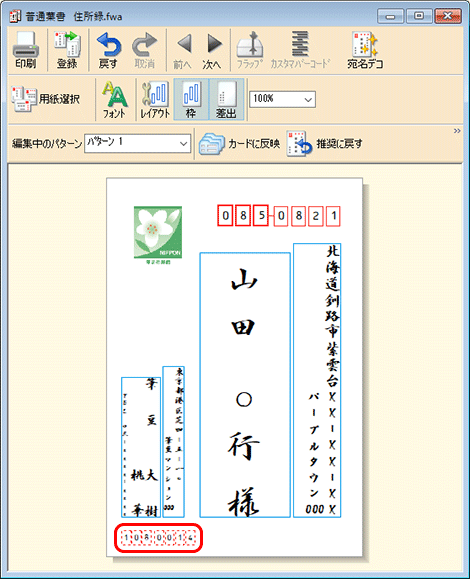Select the sender name frame 筆王
Viewport: 470px width, 579px height.
coord(141,447)
